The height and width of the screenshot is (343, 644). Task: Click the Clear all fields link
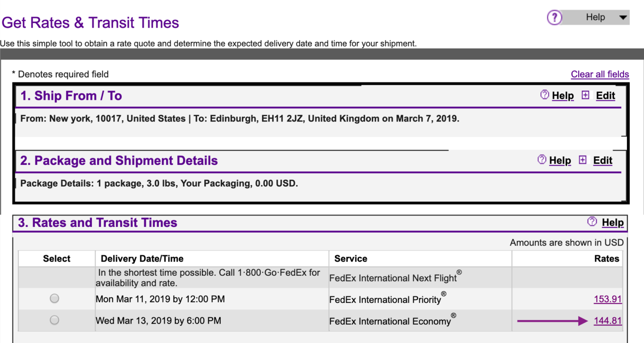tap(600, 74)
